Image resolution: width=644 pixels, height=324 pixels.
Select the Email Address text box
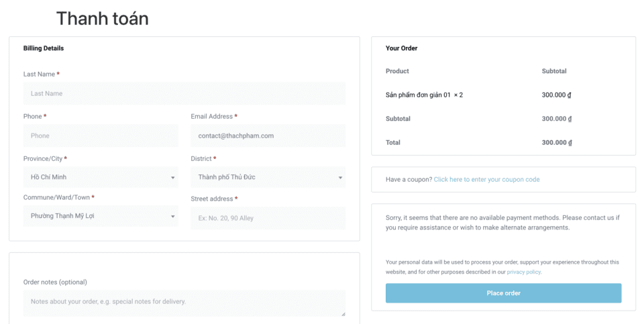pyautogui.click(x=268, y=136)
